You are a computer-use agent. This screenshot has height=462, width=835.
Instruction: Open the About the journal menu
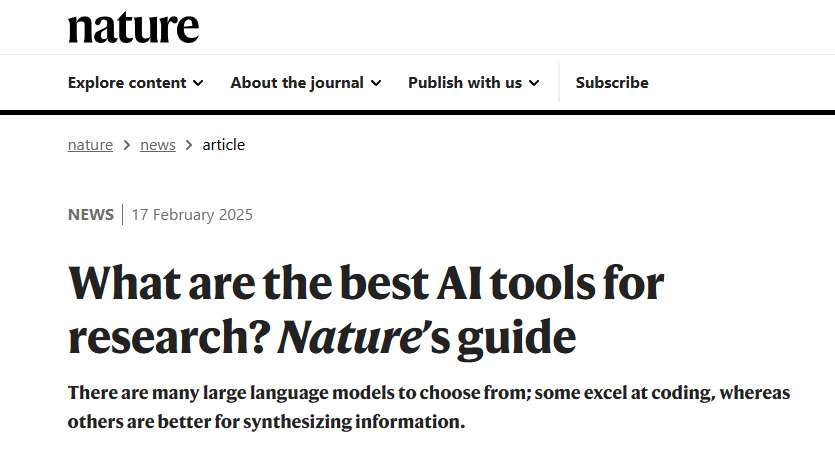click(306, 82)
